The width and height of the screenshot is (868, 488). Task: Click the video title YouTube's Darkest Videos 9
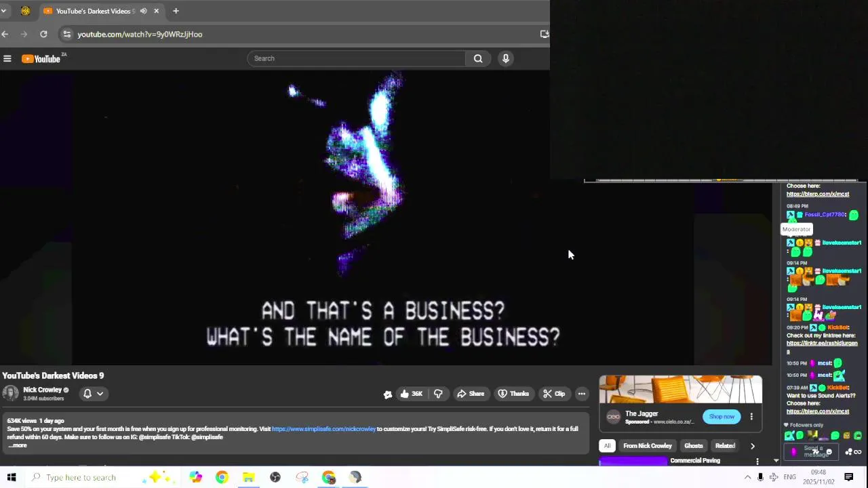pos(53,375)
